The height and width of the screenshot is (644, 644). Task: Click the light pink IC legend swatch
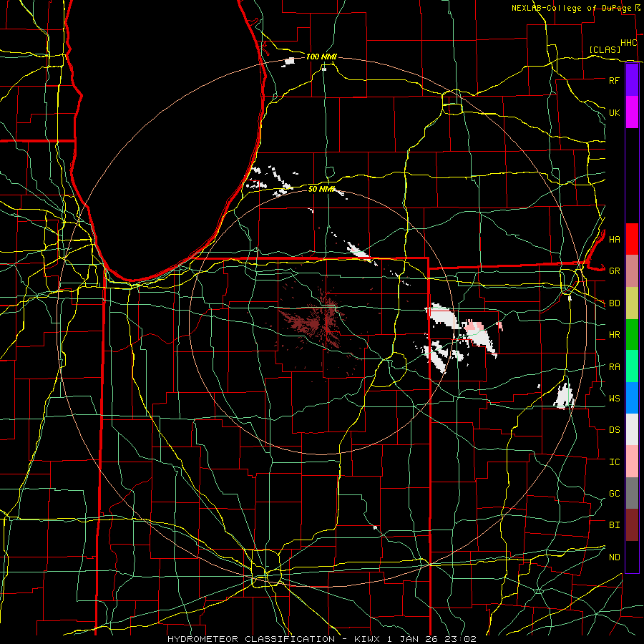tap(632, 462)
